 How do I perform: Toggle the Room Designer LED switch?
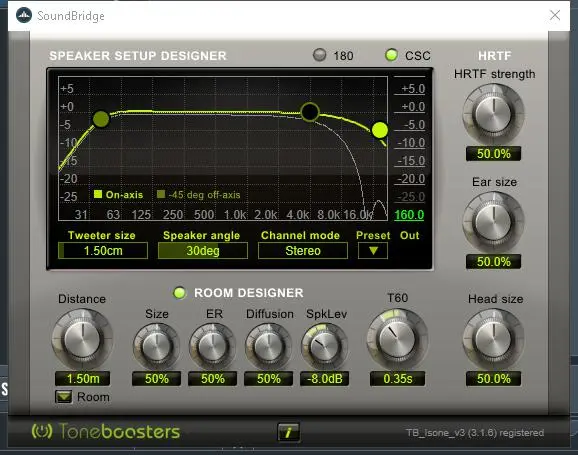pos(180,293)
